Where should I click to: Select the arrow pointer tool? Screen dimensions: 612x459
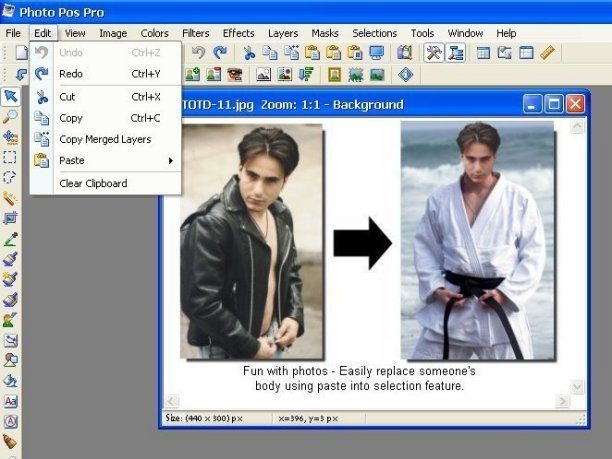(x=11, y=96)
